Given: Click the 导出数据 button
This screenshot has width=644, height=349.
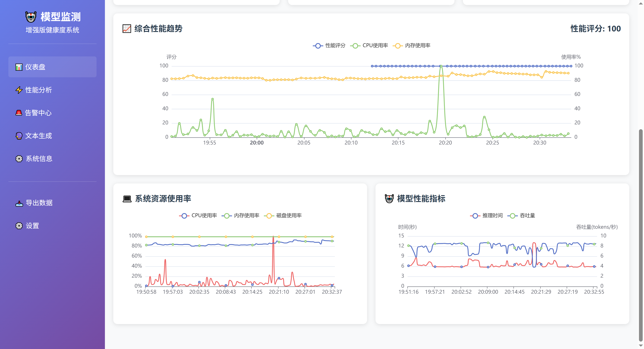Looking at the screenshot, I should 39,203.
